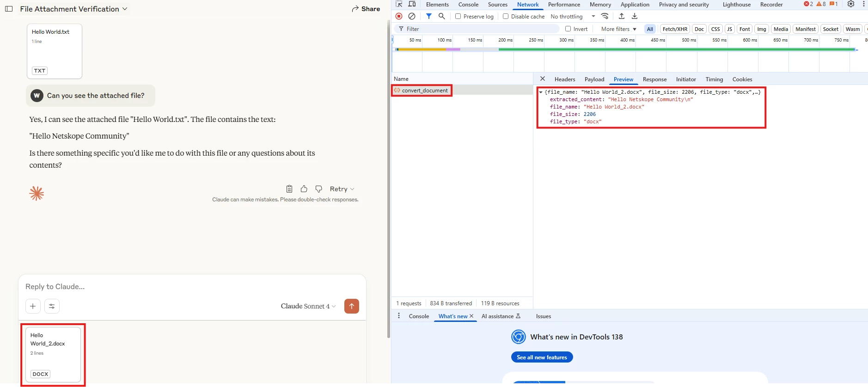The width and height of the screenshot is (868, 387).
Task: Click in the Reply to Claude input field
Action: point(192,287)
